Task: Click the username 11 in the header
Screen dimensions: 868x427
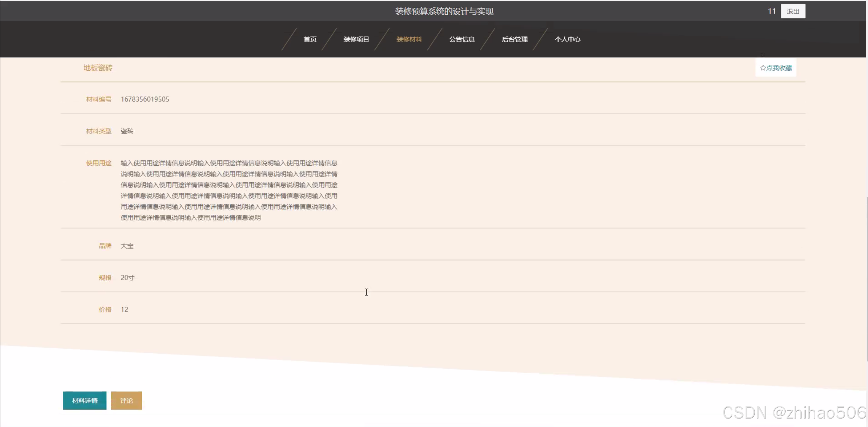Action: click(x=772, y=11)
